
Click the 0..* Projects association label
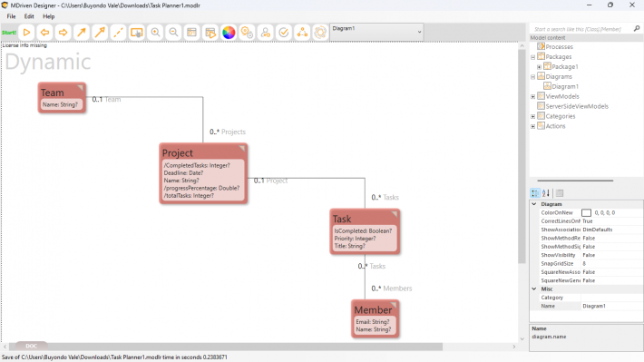click(x=228, y=132)
